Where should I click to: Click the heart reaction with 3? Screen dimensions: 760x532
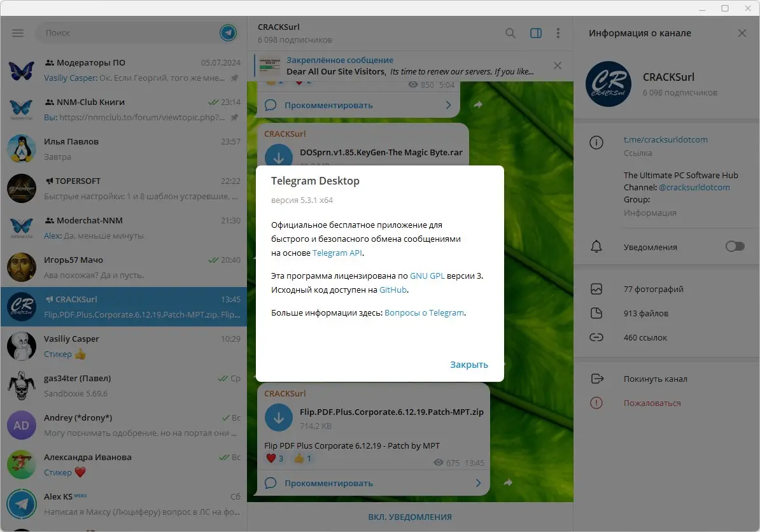(274, 458)
